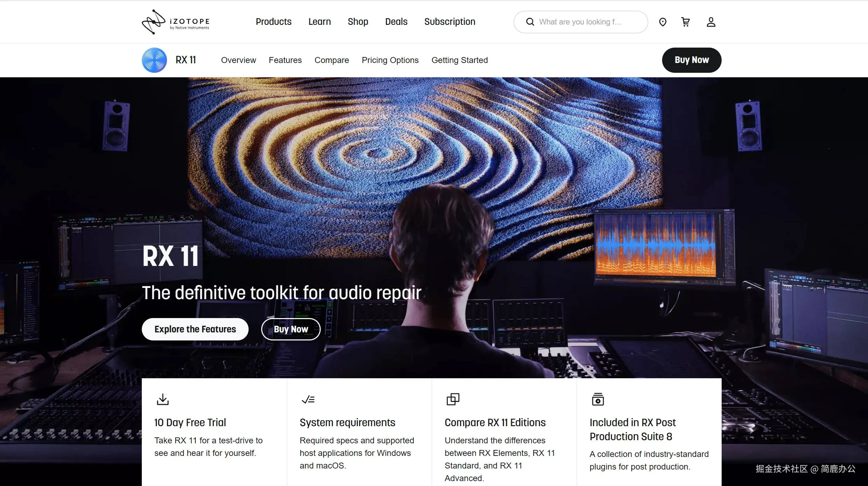Viewport: 868px width, 486px height.
Task: Click the magnifier search icon
Action: point(530,22)
